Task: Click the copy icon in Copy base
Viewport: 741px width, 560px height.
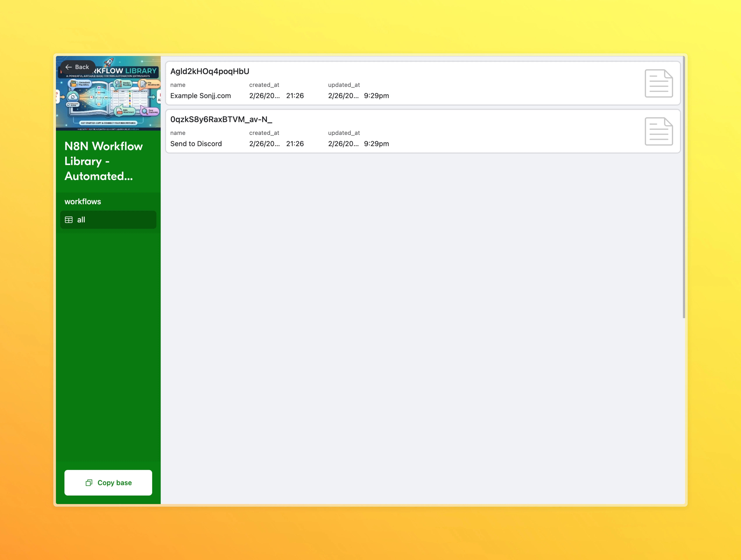Action: click(89, 483)
